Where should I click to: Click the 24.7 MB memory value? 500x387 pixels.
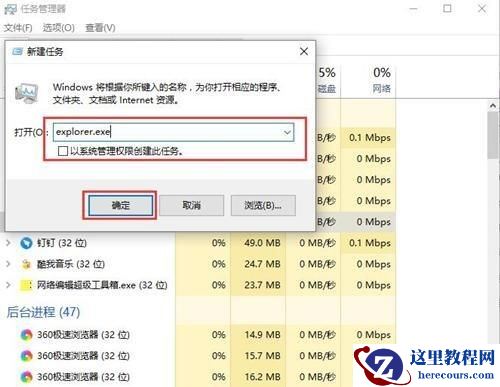click(x=262, y=264)
